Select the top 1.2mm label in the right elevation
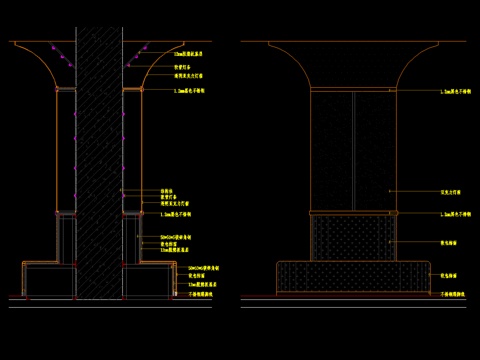The height and width of the screenshot is (360, 480). pyautogui.click(x=456, y=91)
